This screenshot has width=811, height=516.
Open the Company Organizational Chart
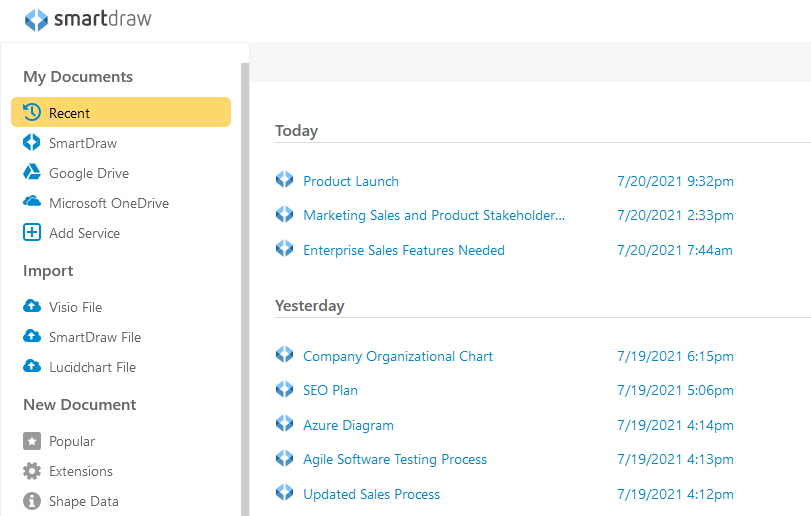pos(397,356)
